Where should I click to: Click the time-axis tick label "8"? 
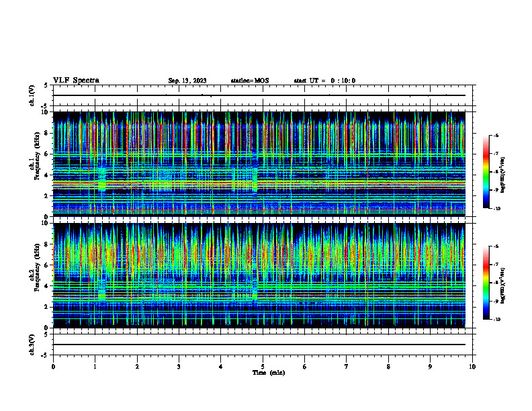tap(388, 367)
